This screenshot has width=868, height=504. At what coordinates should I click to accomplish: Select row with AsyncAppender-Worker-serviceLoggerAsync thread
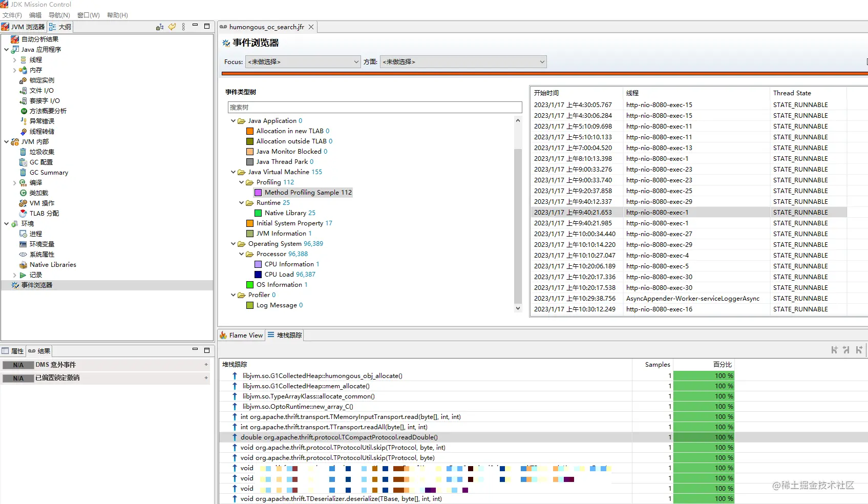click(689, 299)
